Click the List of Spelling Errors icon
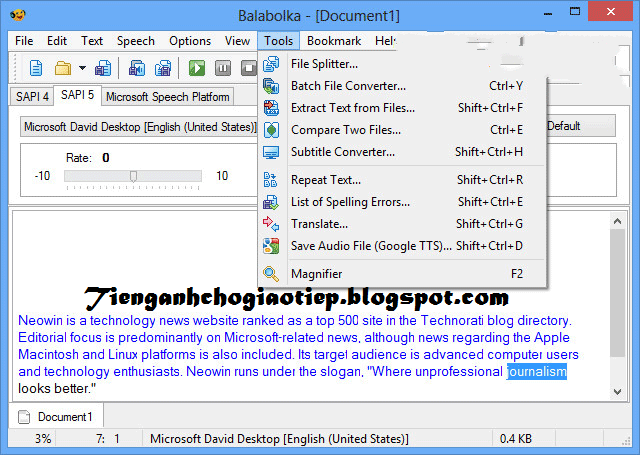The height and width of the screenshot is (455, 640). coord(271,202)
